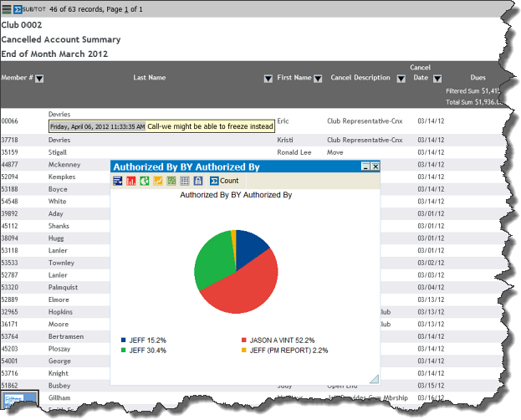
Task: Click the blue JEFF 15.2% legend swatch
Action: (x=123, y=340)
